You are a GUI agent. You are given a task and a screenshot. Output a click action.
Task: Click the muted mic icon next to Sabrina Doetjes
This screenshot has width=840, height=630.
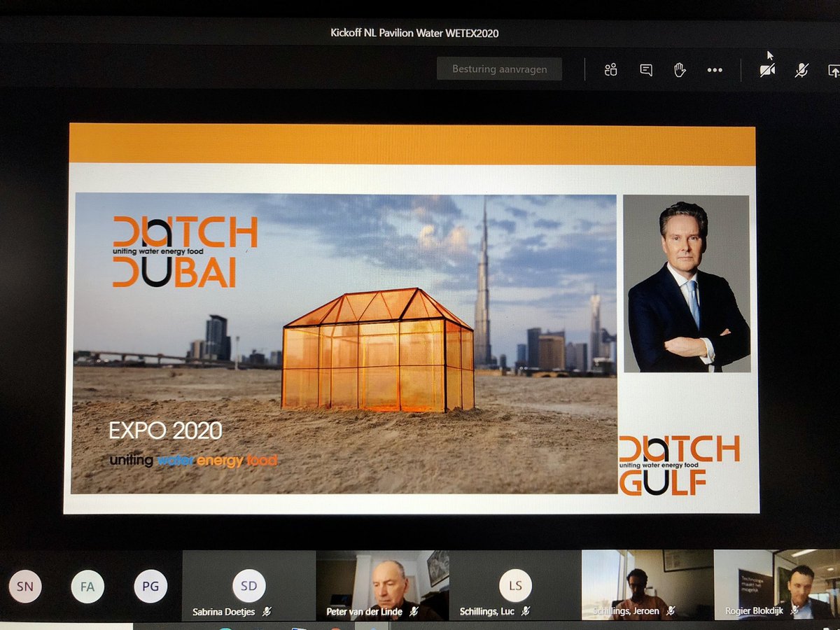point(267,611)
